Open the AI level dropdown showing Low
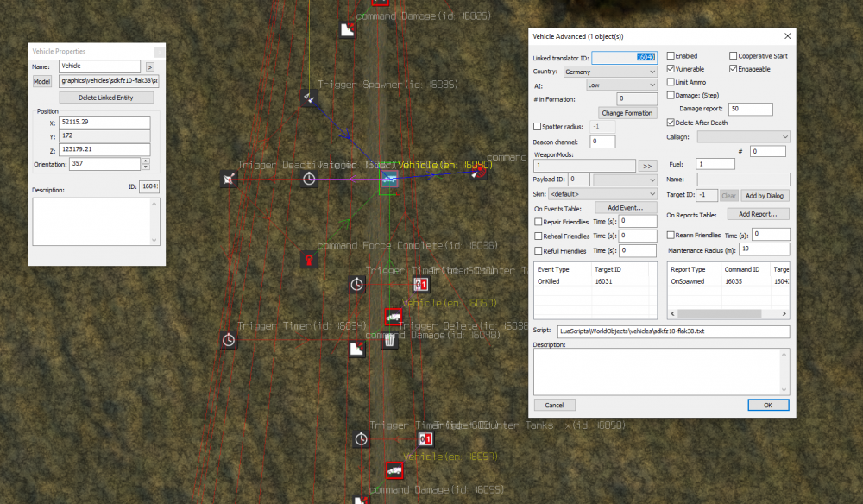Screen dimensions: 863x504 (x=622, y=85)
